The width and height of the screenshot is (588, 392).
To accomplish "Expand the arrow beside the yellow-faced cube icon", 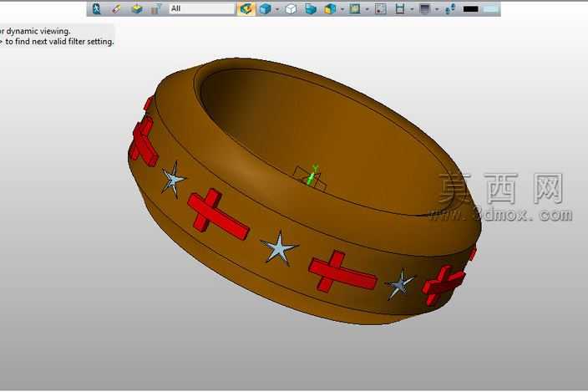I will click(x=342, y=9).
